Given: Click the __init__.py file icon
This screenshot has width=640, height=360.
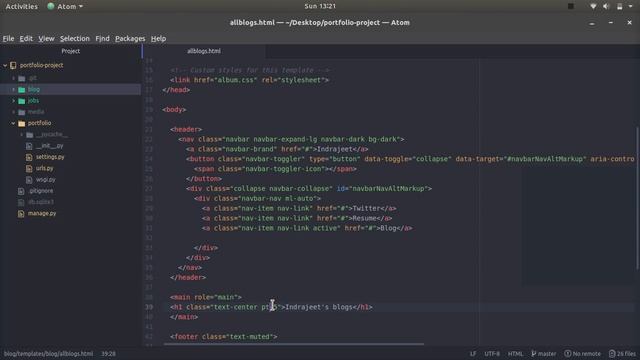Looking at the screenshot, I should point(29,146).
